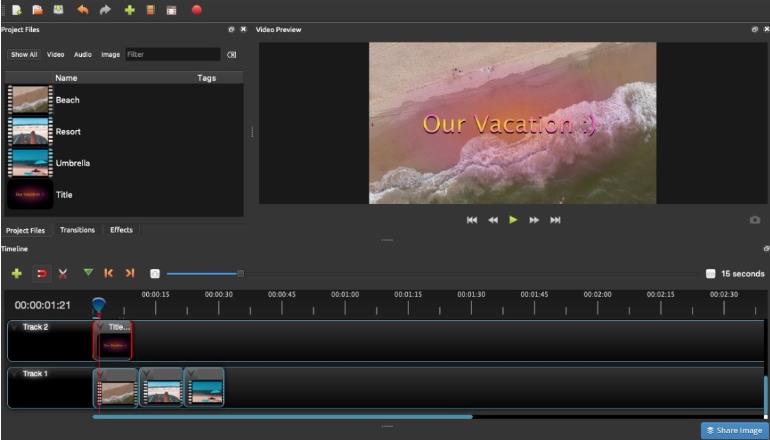This screenshot has width=770, height=440.
Task: Switch to the Effects tab
Action: click(121, 230)
